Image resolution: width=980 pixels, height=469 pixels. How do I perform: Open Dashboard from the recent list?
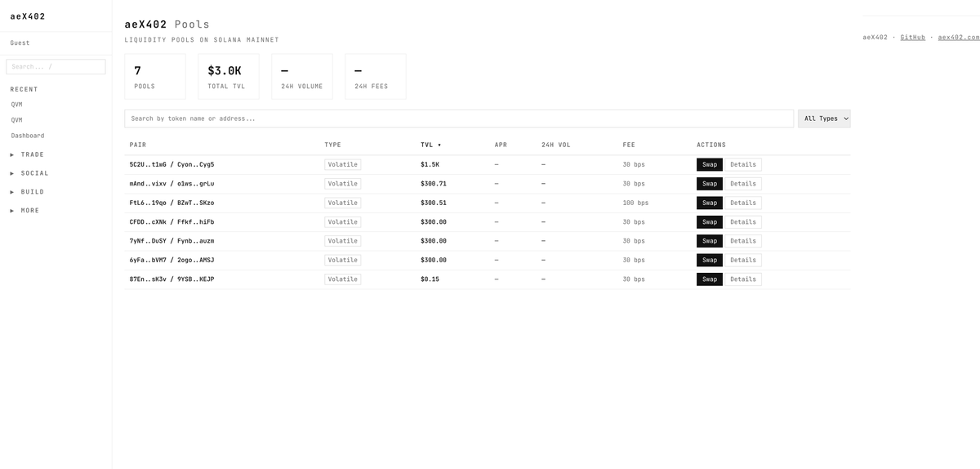[x=28, y=136]
